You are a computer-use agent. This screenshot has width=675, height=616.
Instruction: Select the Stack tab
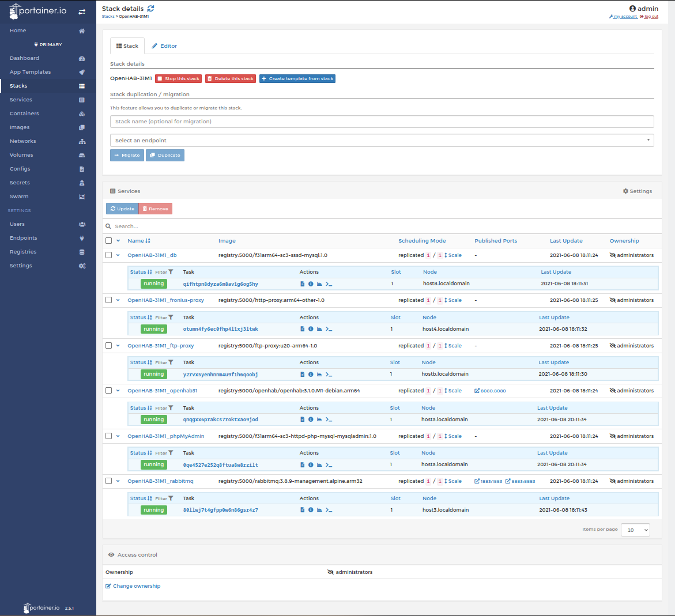(x=127, y=46)
